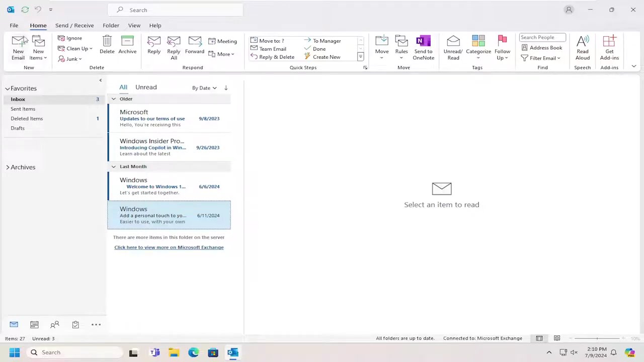
Task: Reply with a Meeting
Action: 222,41
